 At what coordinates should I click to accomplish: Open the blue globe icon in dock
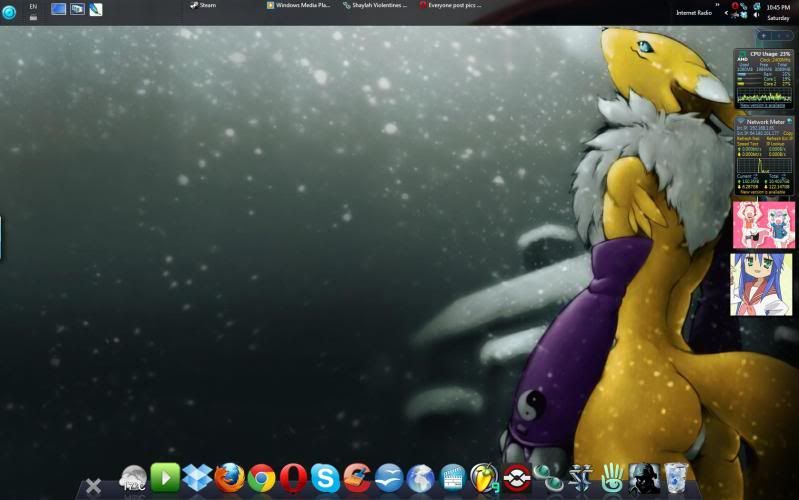420,479
